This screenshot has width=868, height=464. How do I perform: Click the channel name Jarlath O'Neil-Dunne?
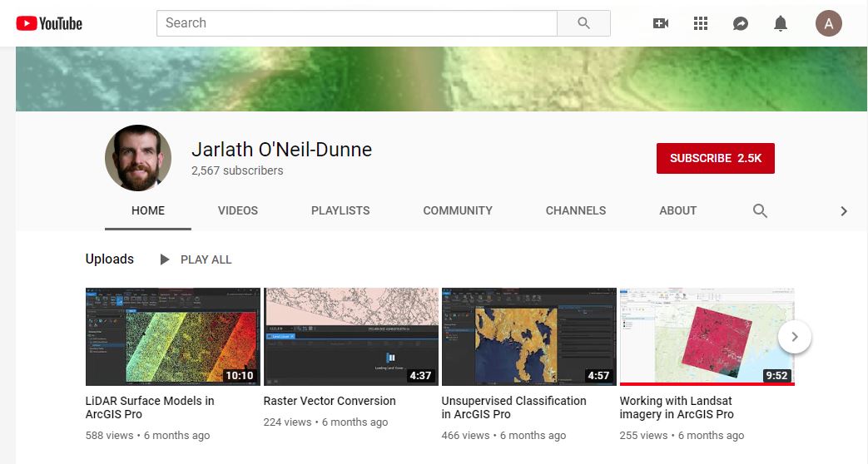click(x=282, y=150)
